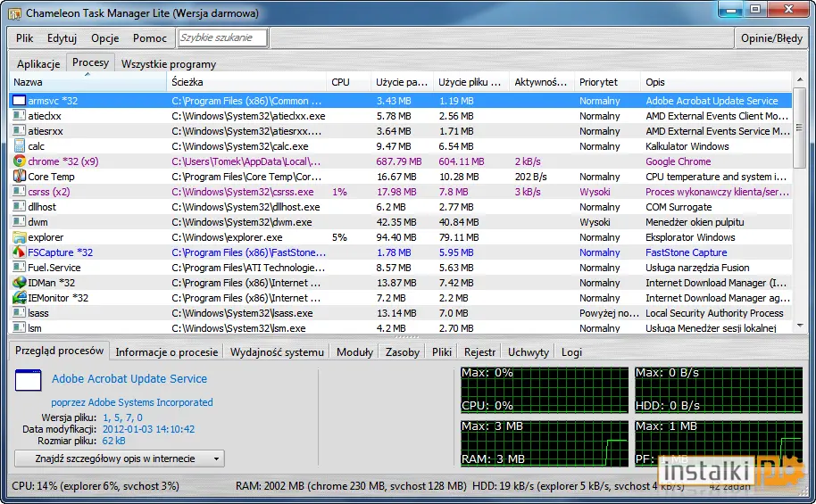Click the dwm process icon
The image size is (816, 504).
coord(20,221)
